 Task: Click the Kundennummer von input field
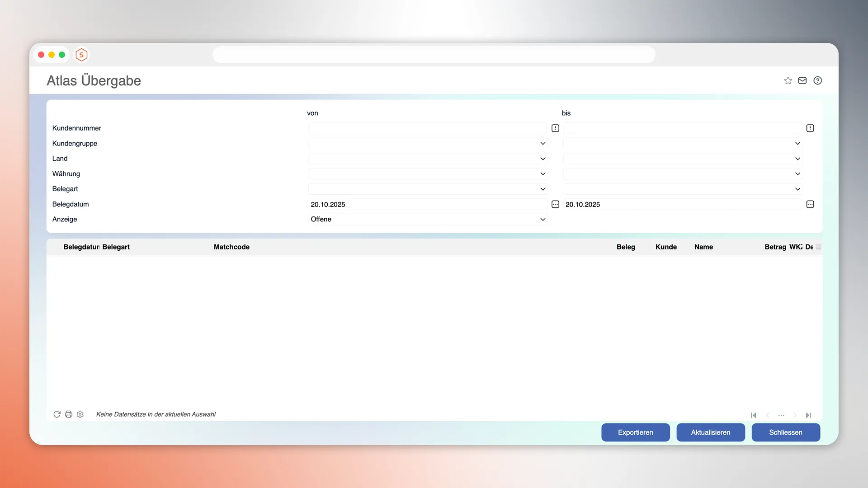[x=427, y=128]
